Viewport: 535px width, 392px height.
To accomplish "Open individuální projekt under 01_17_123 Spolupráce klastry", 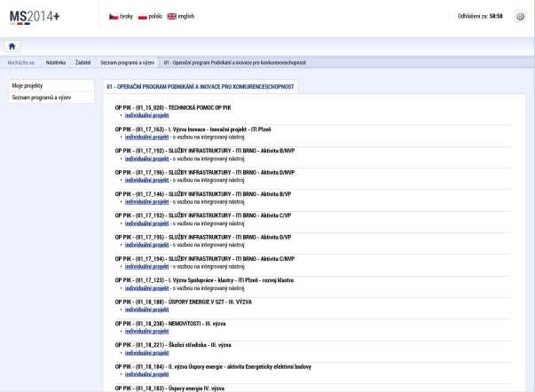I will coord(146,288).
